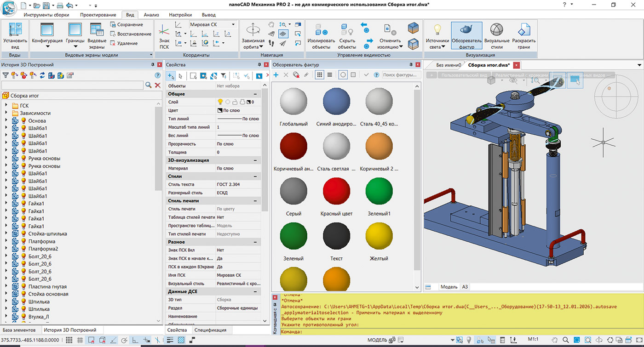Switch to the A3 layout tab
This screenshot has height=347, width=644.
click(465, 287)
